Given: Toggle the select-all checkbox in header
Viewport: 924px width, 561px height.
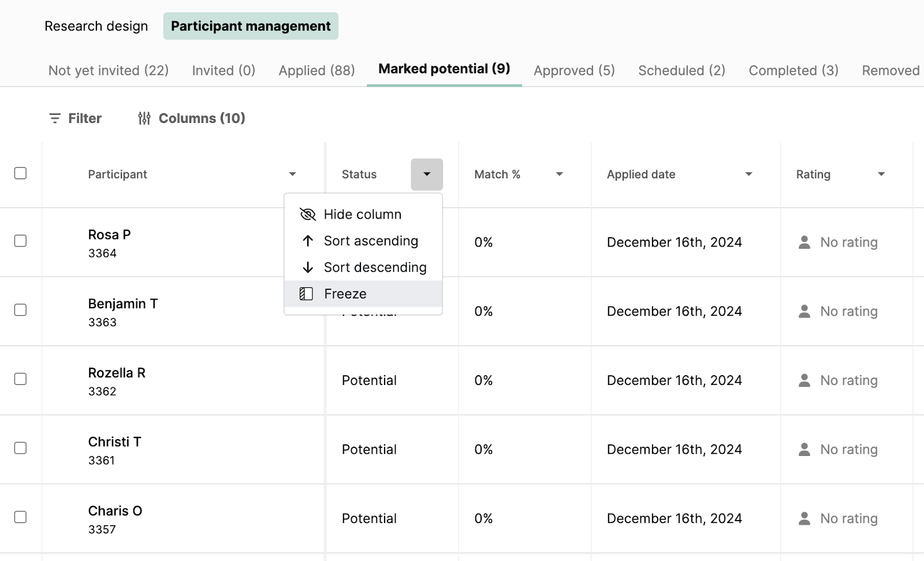Looking at the screenshot, I should click(x=20, y=173).
